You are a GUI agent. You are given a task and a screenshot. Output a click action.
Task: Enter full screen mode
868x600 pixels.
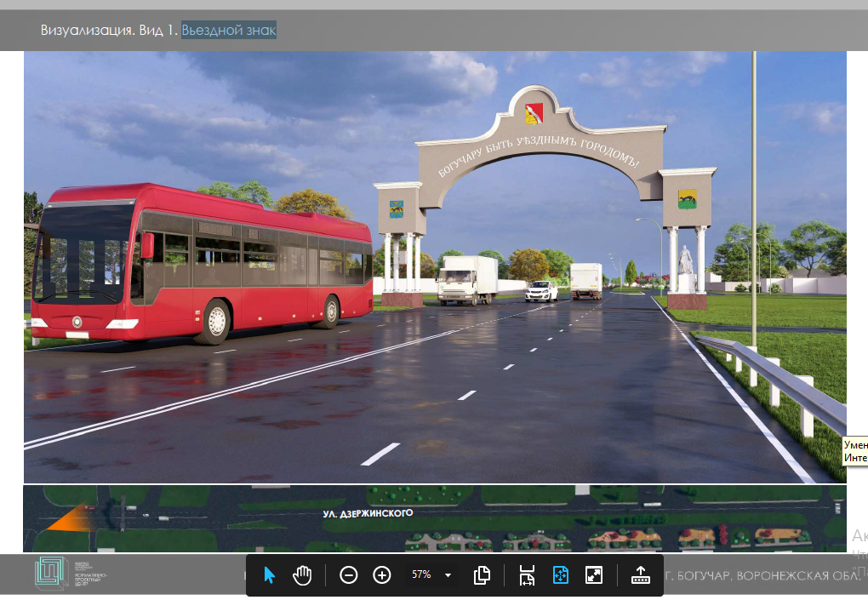pyautogui.click(x=594, y=575)
